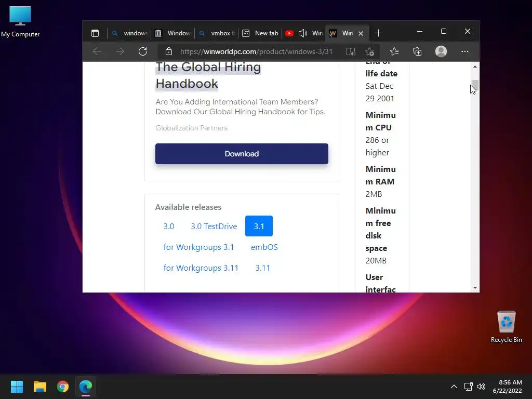Select the embOS release

[x=264, y=247]
